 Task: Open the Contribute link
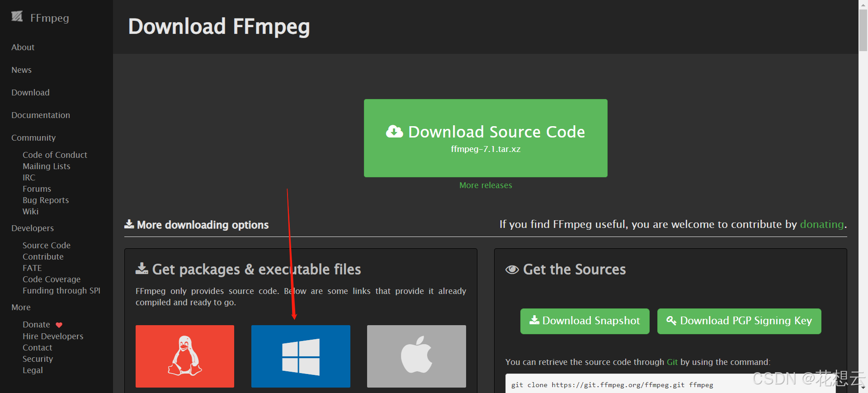click(43, 257)
